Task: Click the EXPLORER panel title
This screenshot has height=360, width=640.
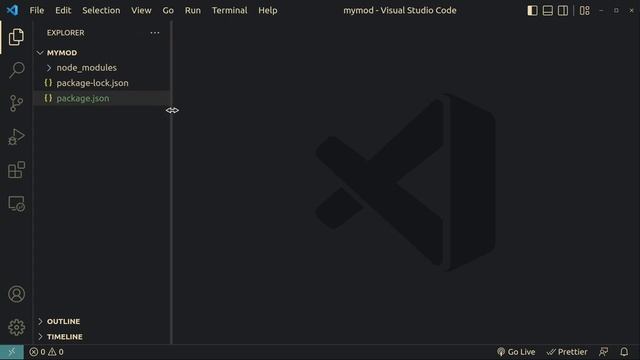Action: pyautogui.click(x=66, y=33)
